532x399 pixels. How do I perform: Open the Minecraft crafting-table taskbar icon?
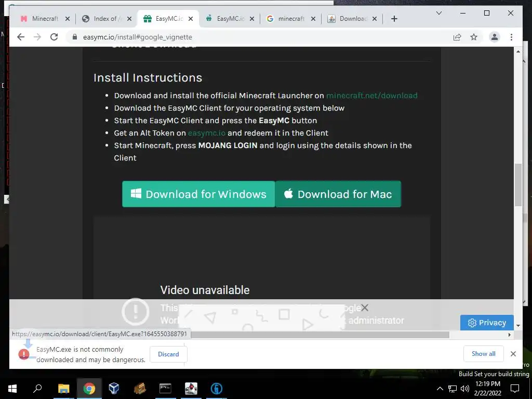140,389
